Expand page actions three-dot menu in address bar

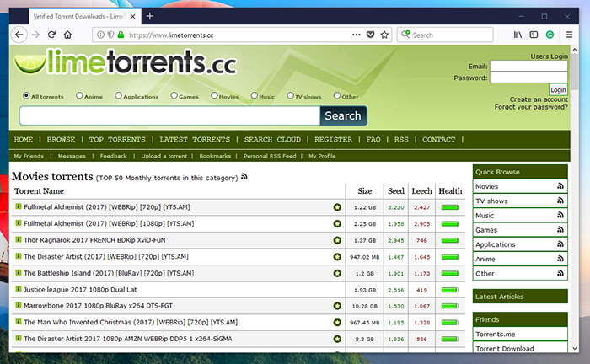point(353,35)
